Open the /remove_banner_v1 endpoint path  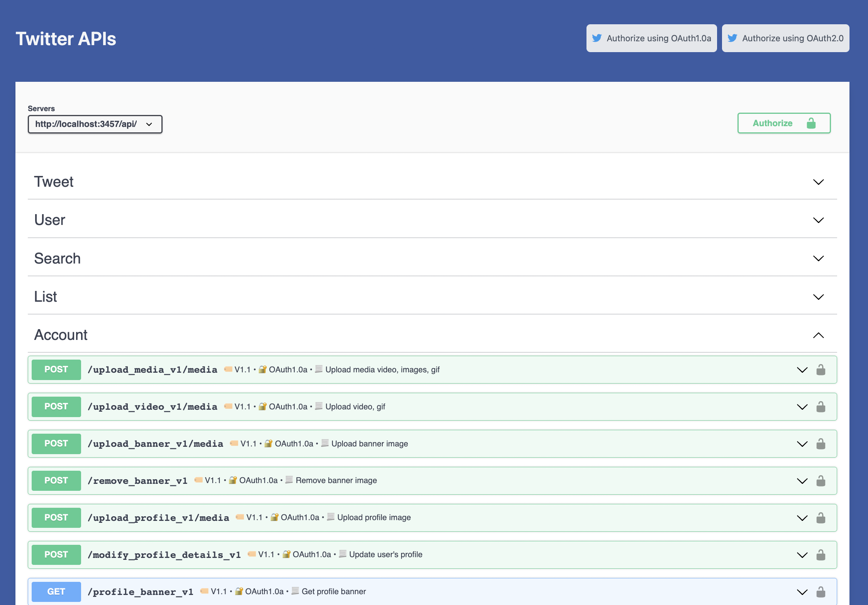pyautogui.click(x=137, y=481)
